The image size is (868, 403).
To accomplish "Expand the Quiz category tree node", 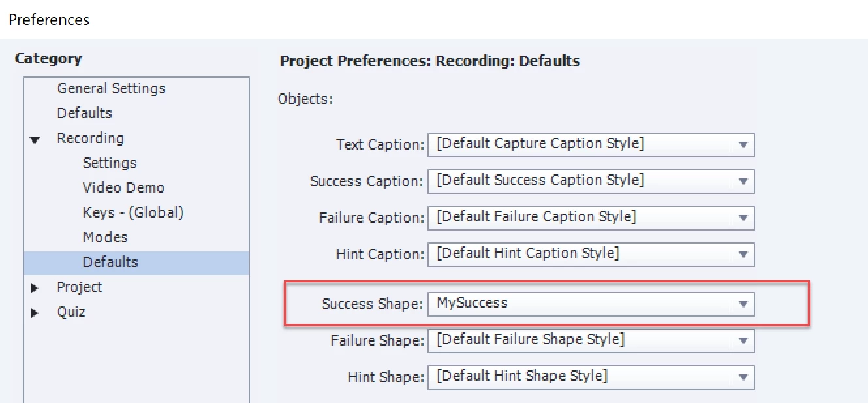I will point(35,313).
